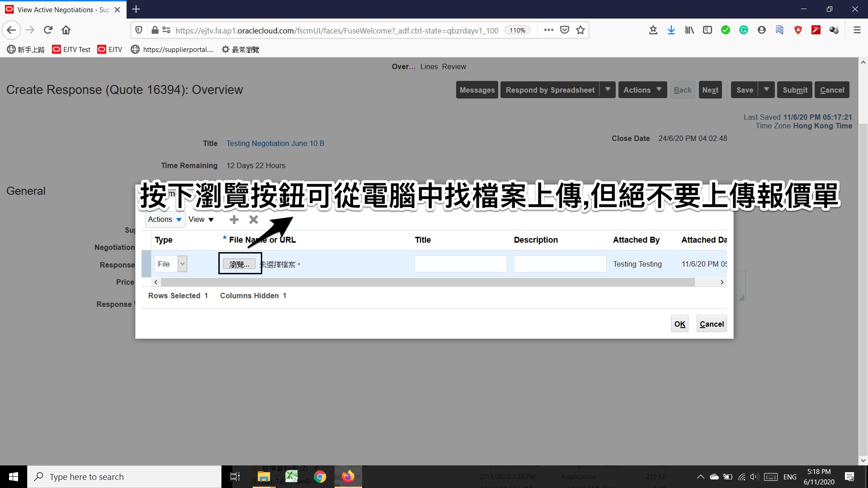Open Firefox downloads arrow icon
The height and width of the screenshot is (488, 868).
tap(671, 30)
